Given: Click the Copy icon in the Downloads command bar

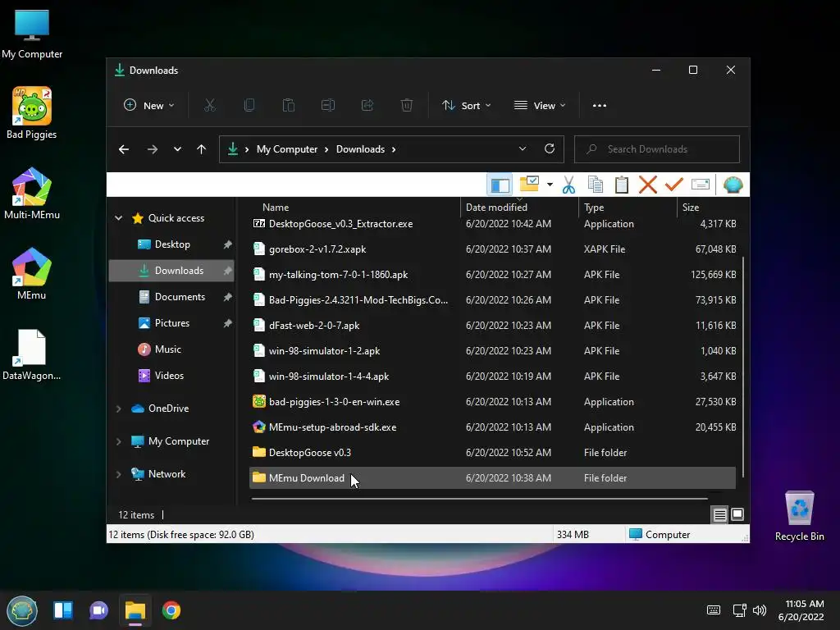Looking at the screenshot, I should [249, 106].
